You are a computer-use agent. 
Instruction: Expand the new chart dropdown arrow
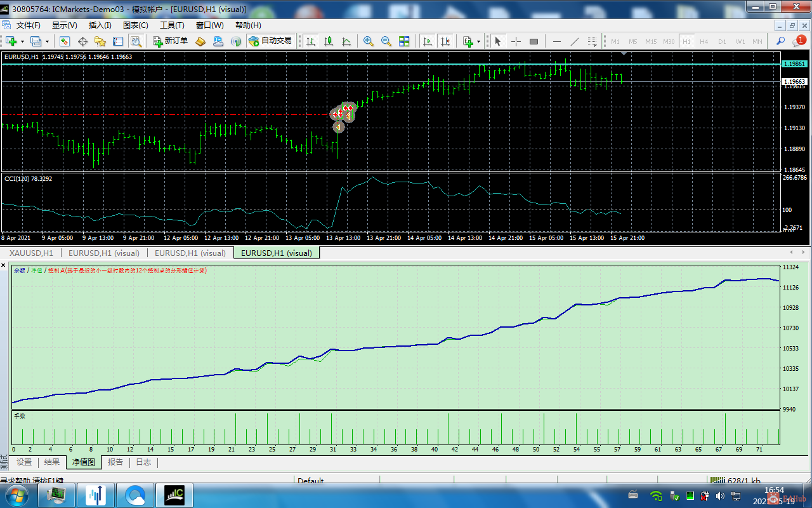click(22, 41)
